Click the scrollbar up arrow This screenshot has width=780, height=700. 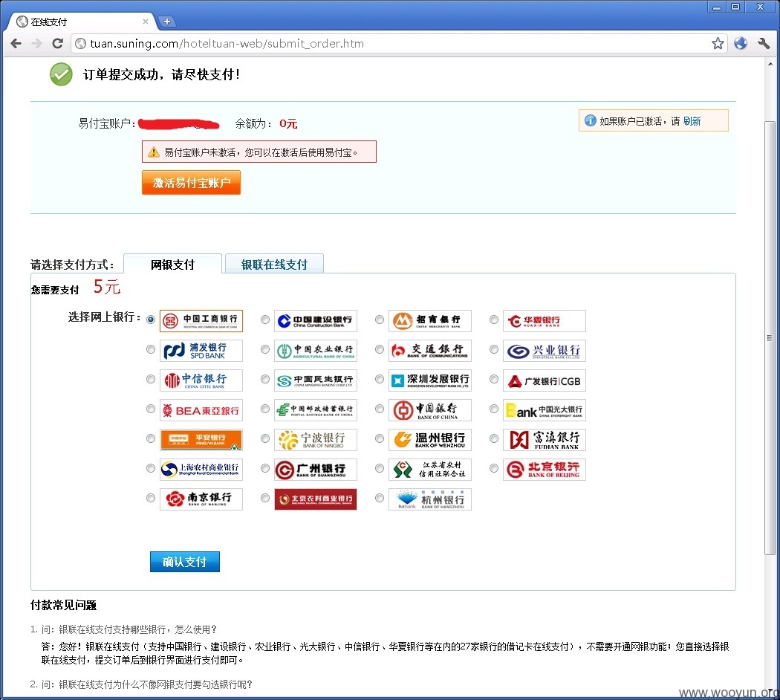(770, 64)
